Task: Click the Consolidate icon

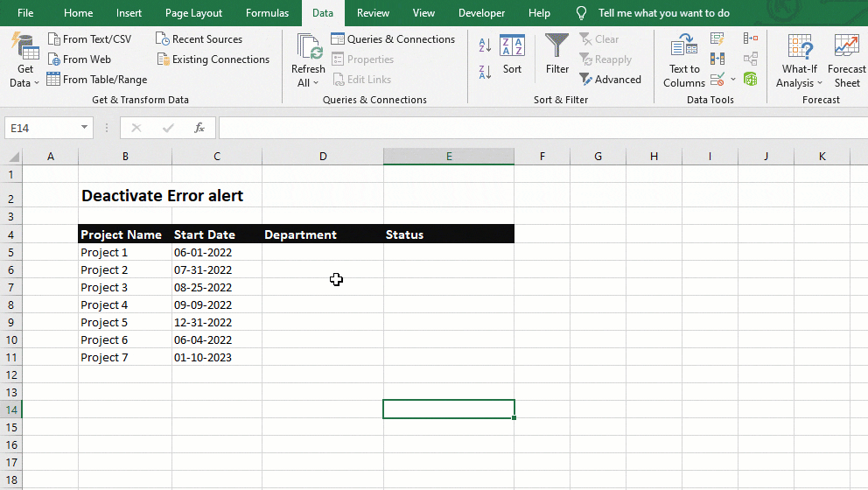Action: point(751,38)
